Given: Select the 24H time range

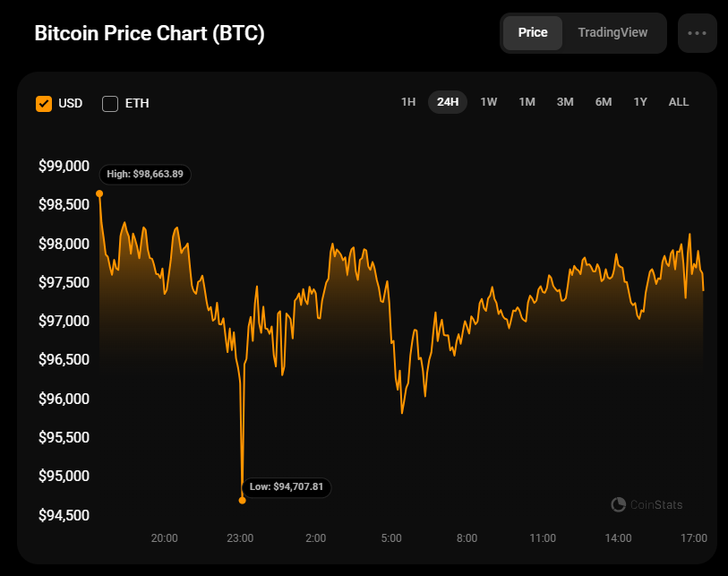Looking at the screenshot, I should coord(448,102).
